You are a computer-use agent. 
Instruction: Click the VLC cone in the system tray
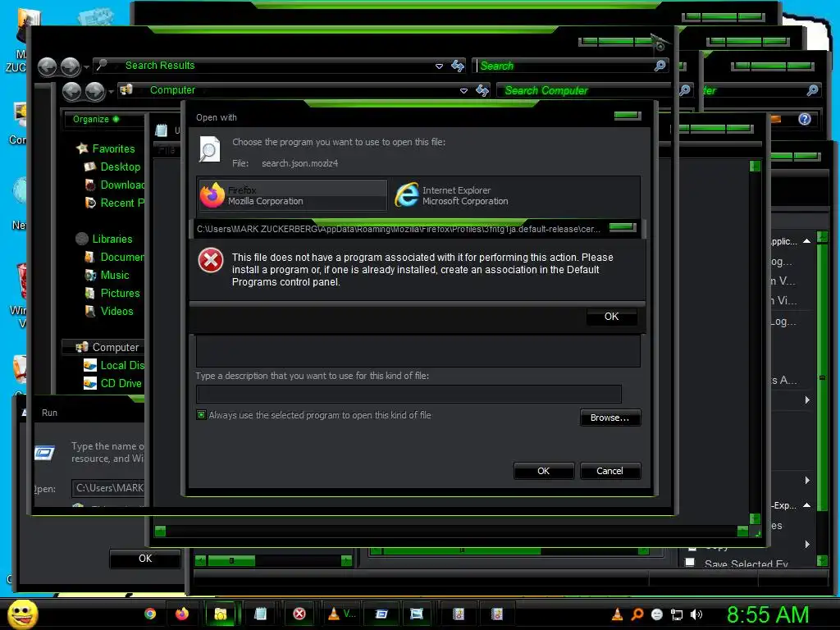pyautogui.click(x=617, y=614)
